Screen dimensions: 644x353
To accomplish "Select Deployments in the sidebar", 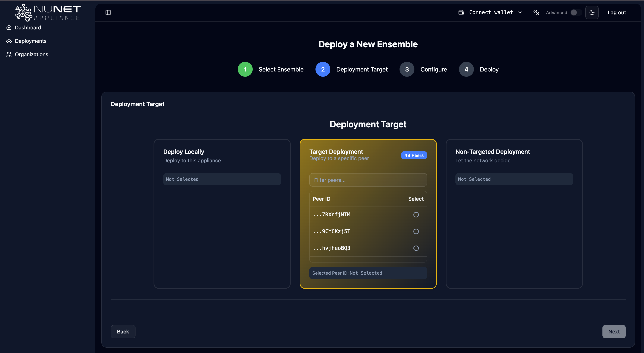I will (x=31, y=41).
